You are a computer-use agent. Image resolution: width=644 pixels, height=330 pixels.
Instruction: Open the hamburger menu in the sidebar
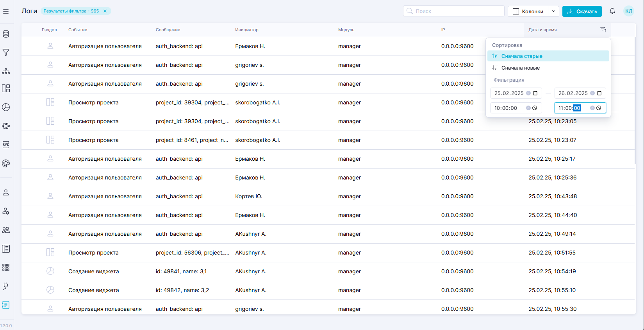click(6, 11)
